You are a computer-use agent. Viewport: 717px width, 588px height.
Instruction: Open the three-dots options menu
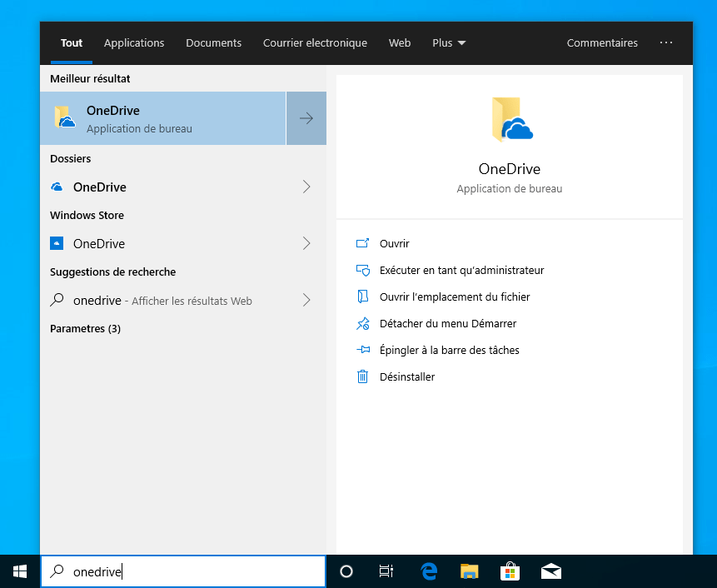(x=666, y=42)
